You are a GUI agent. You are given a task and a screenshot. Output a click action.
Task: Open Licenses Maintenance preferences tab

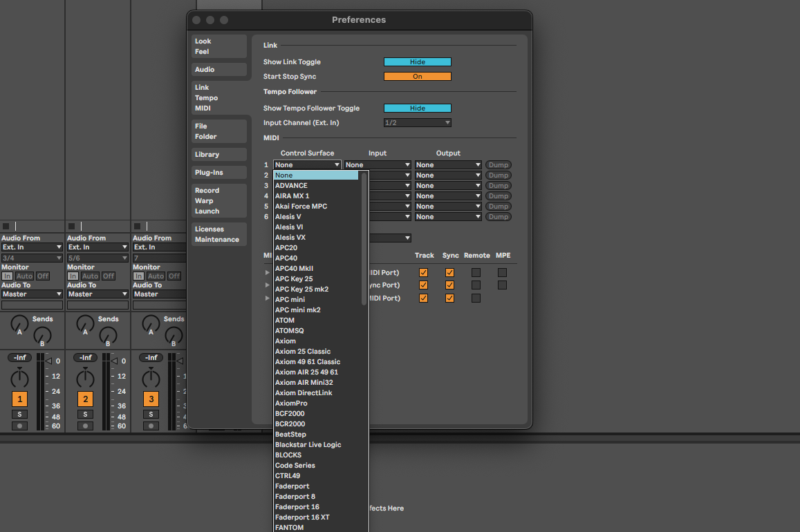click(x=219, y=234)
